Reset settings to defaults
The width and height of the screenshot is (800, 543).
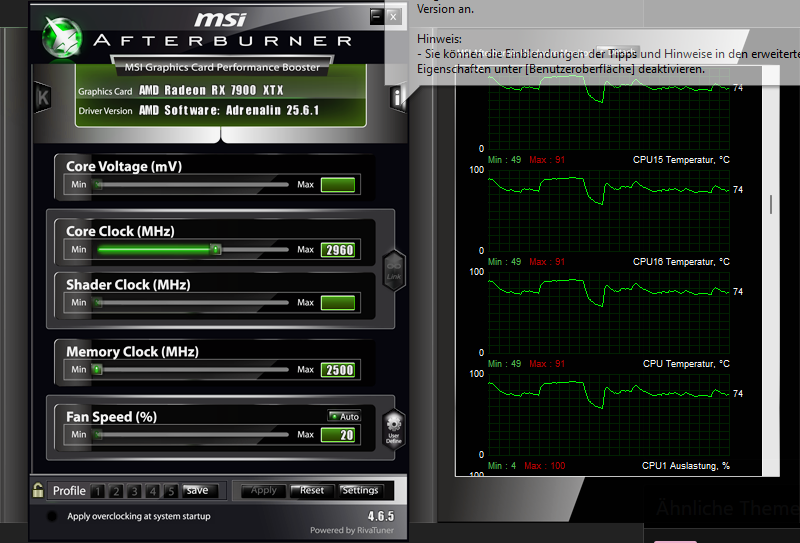click(312, 490)
